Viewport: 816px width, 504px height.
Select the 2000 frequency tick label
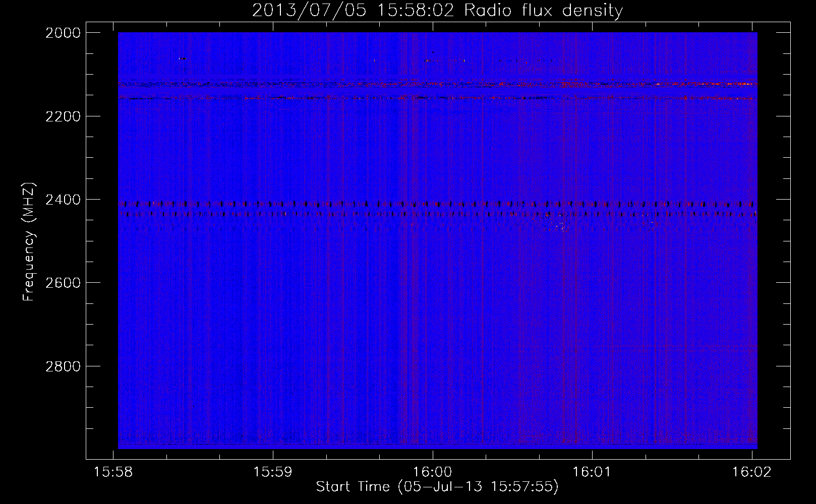(x=63, y=33)
